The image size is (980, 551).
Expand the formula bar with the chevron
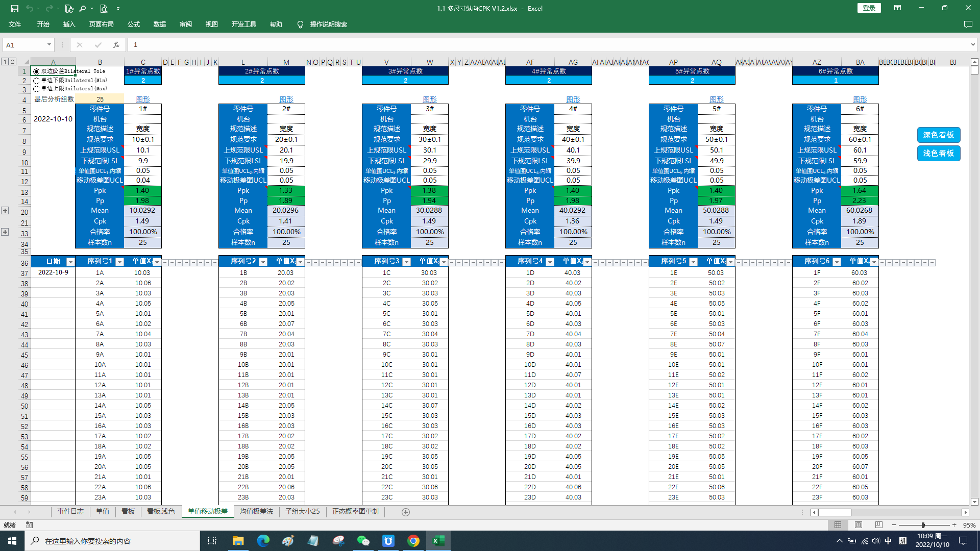click(973, 45)
